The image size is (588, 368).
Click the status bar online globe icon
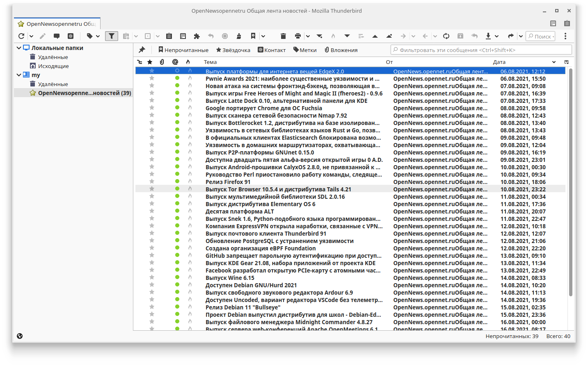point(20,336)
